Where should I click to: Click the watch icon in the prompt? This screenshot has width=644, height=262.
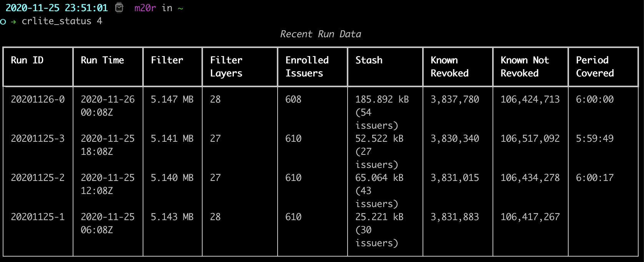(x=119, y=8)
